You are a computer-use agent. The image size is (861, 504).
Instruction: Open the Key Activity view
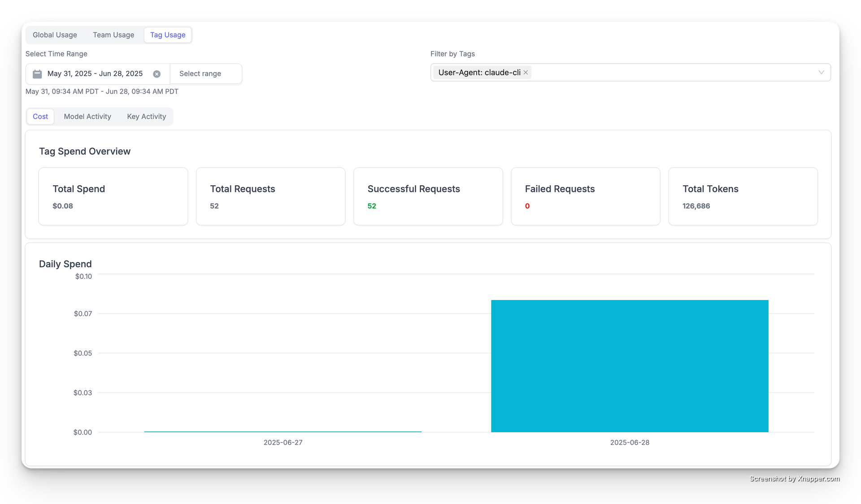pos(146,116)
